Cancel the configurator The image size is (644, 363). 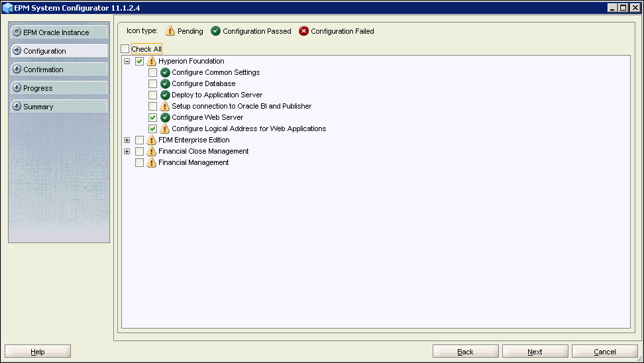point(604,352)
